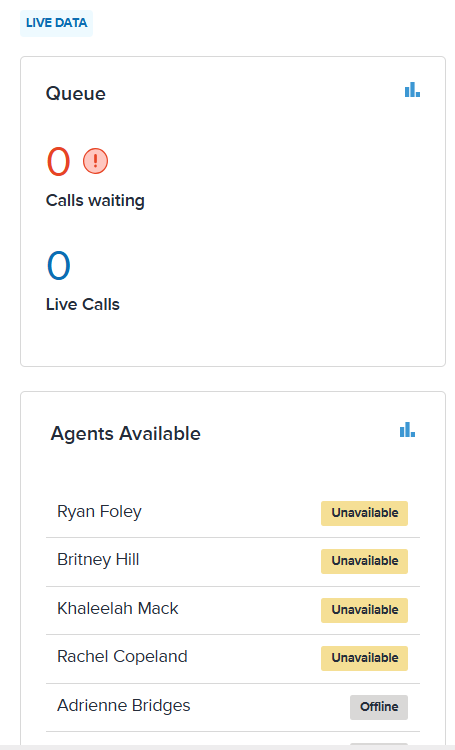Select agent Britney Hill

tap(98, 560)
